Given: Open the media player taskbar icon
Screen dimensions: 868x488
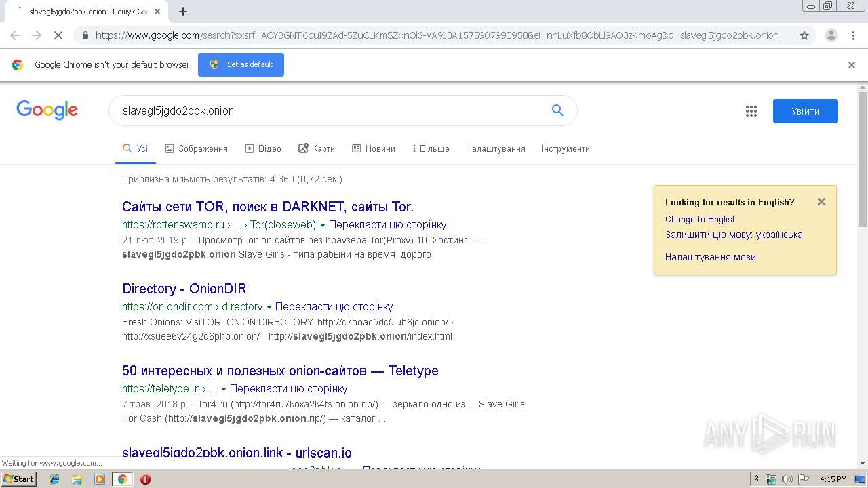Looking at the screenshot, I should pos(100,479).
